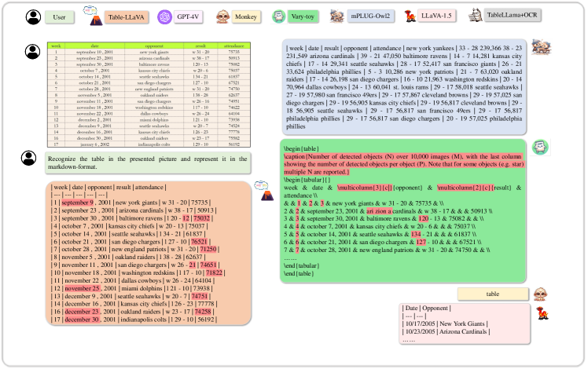Click the '| 10/23/2005 | Arizona Cardinals |' row
588x369 pixels.
point(446,331)
